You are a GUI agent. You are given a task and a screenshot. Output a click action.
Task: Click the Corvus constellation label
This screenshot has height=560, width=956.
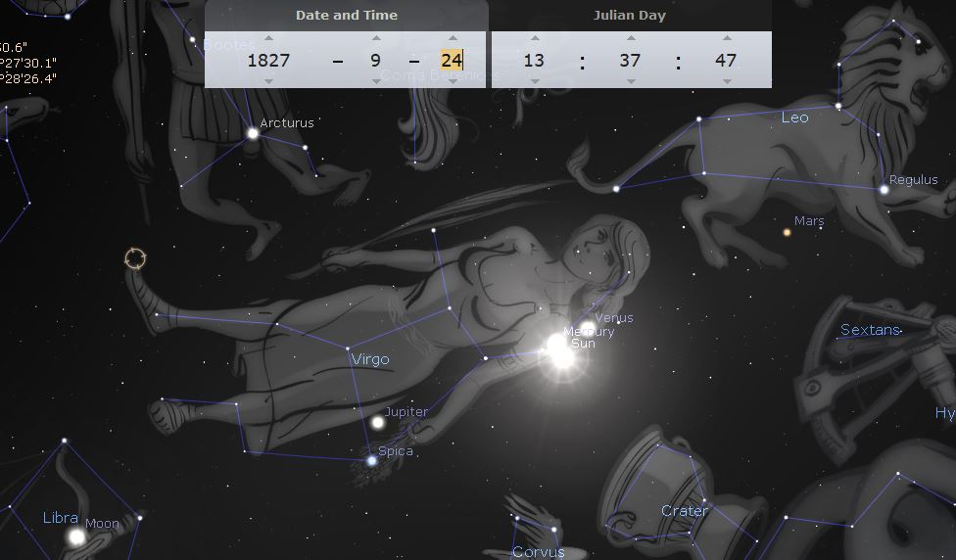(539, 552)
